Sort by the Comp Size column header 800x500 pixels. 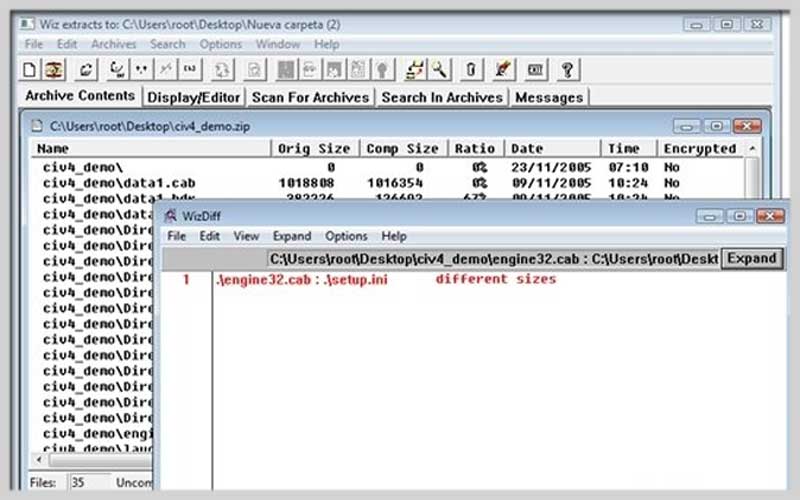404,148
